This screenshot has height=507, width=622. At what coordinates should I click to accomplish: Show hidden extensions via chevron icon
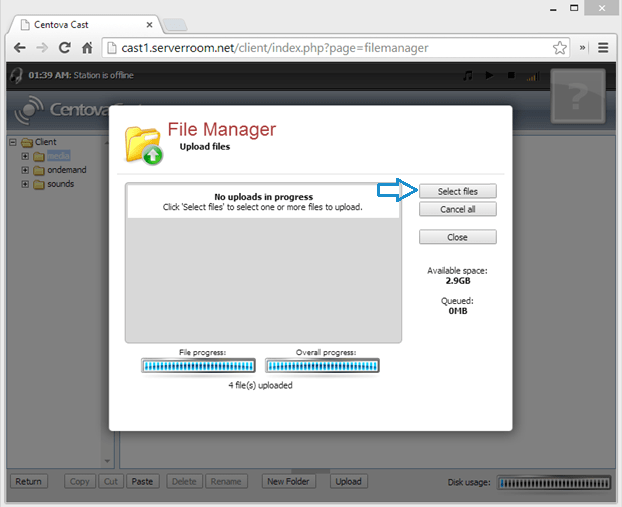pyautogui.click(x=582, y=48)
